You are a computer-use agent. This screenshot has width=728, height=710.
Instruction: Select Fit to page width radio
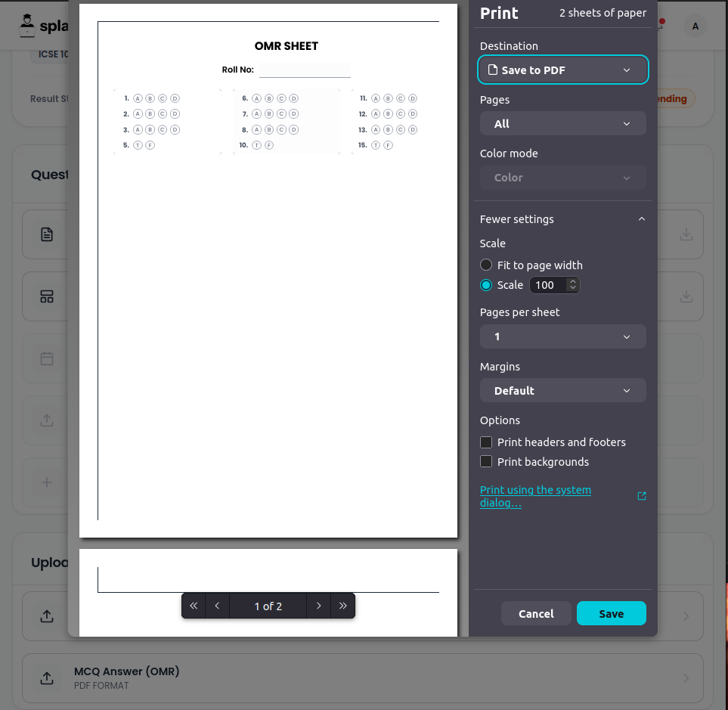click(x=485, y=265)
